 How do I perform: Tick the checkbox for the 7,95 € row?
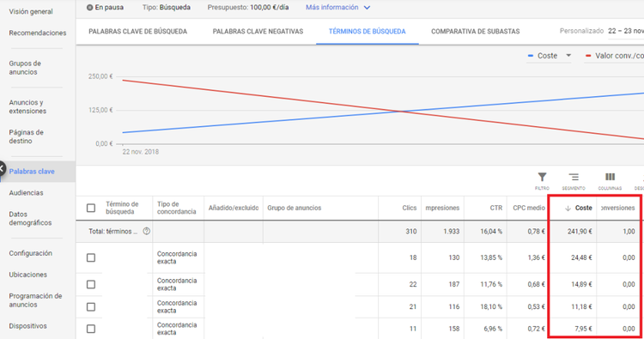click(x=91, y=329)
